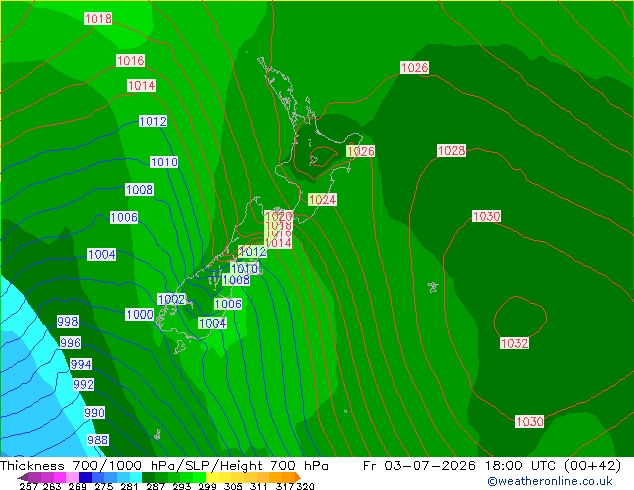The width and height of the screenshot is (634, 490).
Task: Select the blue 1002 isobar label
Action: pyautogui.click(x=171, y=300)
